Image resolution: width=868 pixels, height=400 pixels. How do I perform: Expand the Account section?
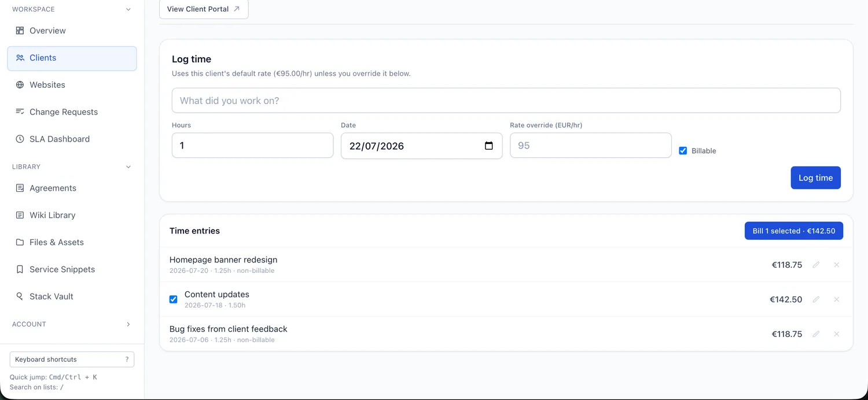point(128,324)
